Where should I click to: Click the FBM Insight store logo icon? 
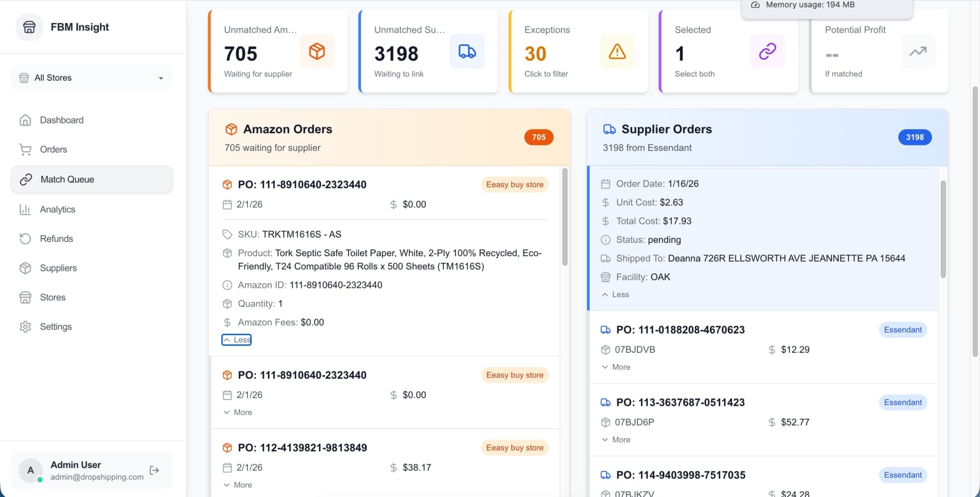tap(30, 27)
